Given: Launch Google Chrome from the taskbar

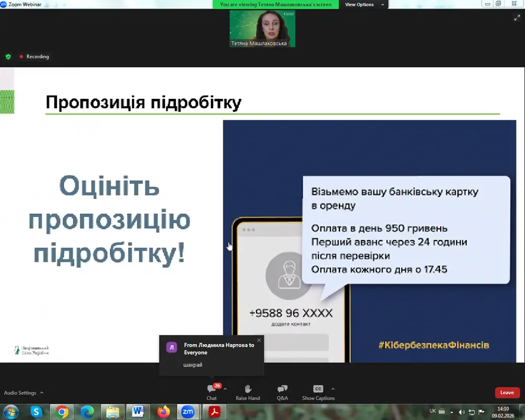Looking at the screenshot, I should click(62, 412).
